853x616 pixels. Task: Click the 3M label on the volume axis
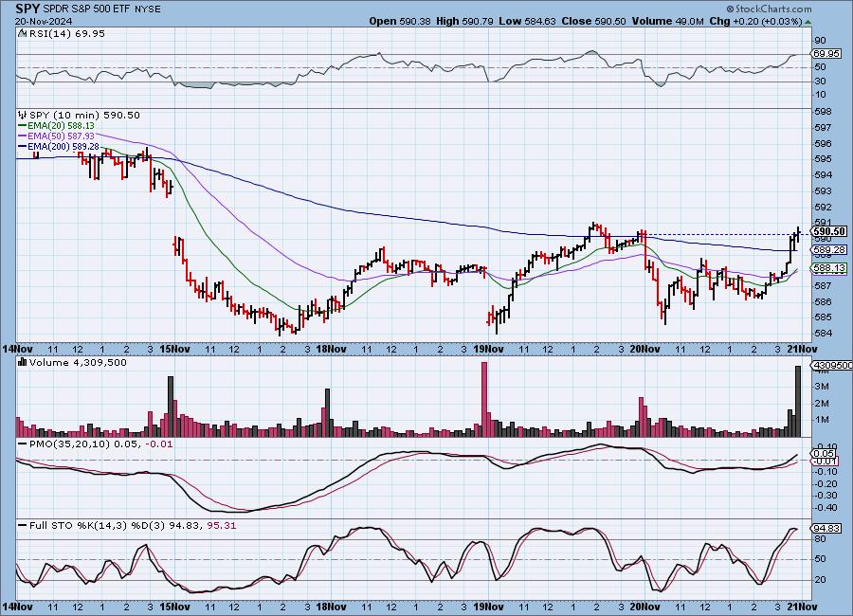(822, 387)
